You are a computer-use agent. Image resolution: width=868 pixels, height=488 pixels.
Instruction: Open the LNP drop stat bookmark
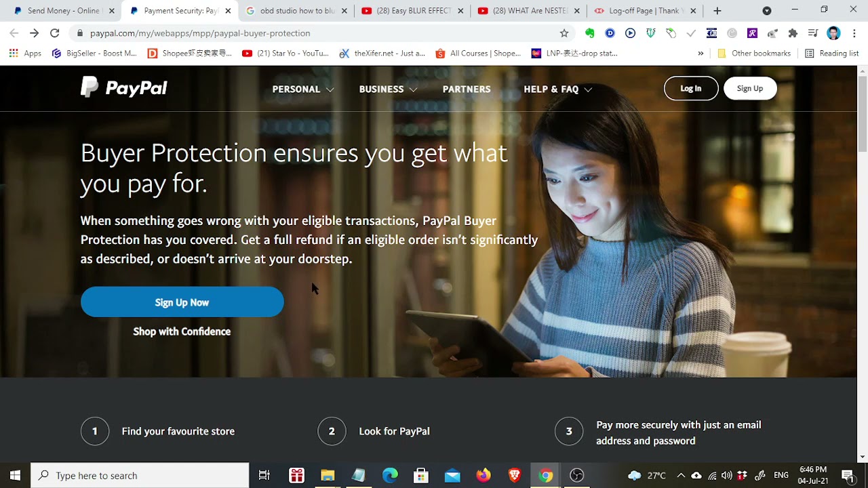(574, 53)
